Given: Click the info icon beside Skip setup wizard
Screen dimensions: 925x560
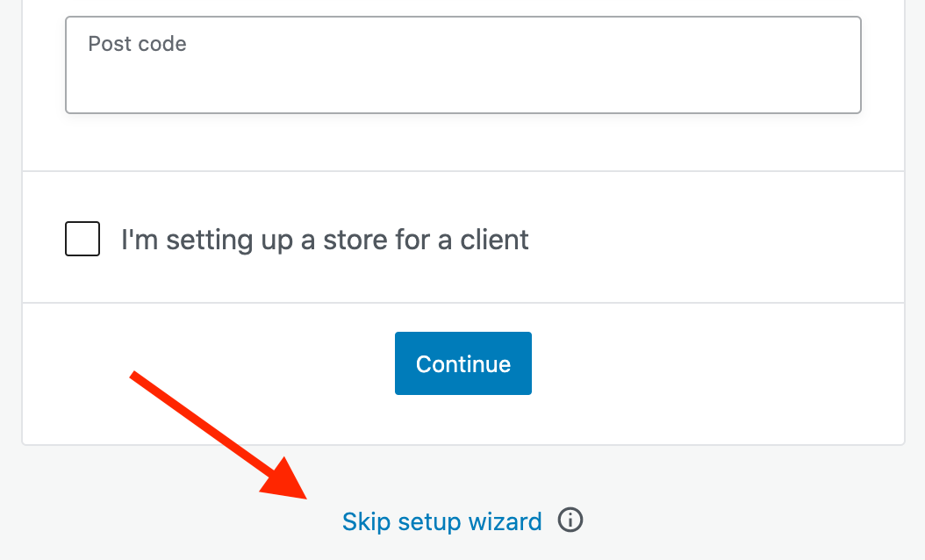Looking at the screenshot, I should (x=570, y=521).
